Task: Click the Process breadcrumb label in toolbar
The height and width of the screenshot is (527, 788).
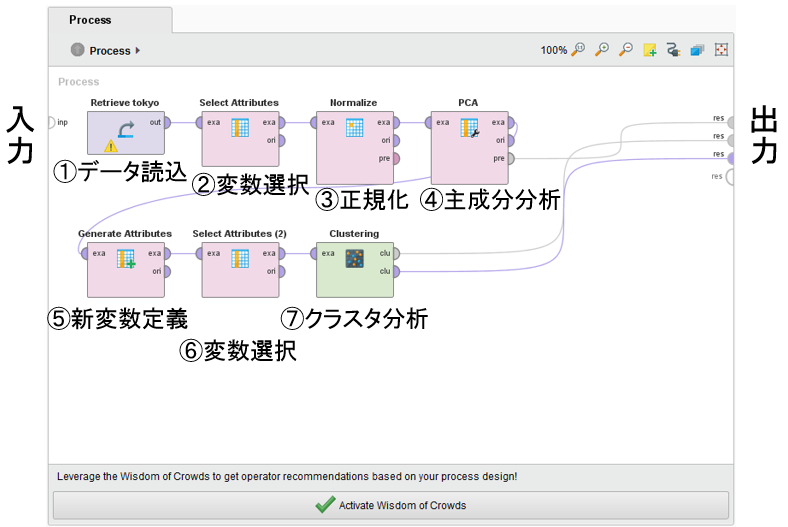Action: [x=110, y=50]
